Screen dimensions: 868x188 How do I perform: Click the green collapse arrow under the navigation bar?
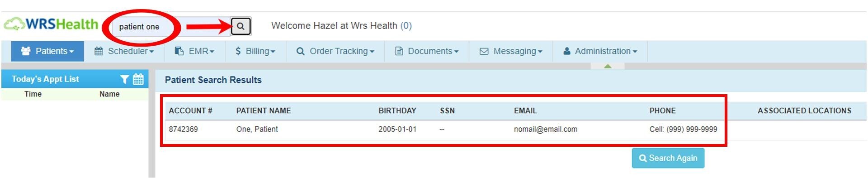(608, 66)
